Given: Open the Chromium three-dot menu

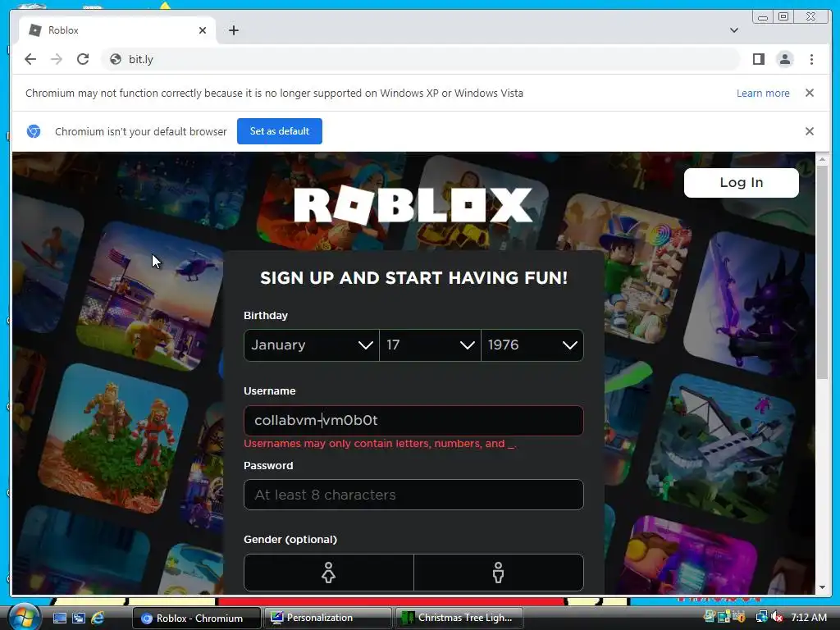Looking at the screenshot, I should (x=811, y=59).
